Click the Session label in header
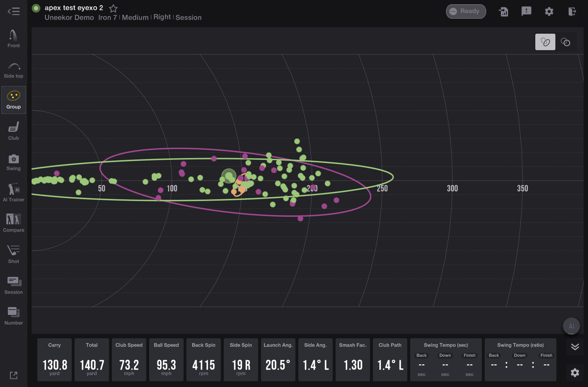 [x=189, y=18]
